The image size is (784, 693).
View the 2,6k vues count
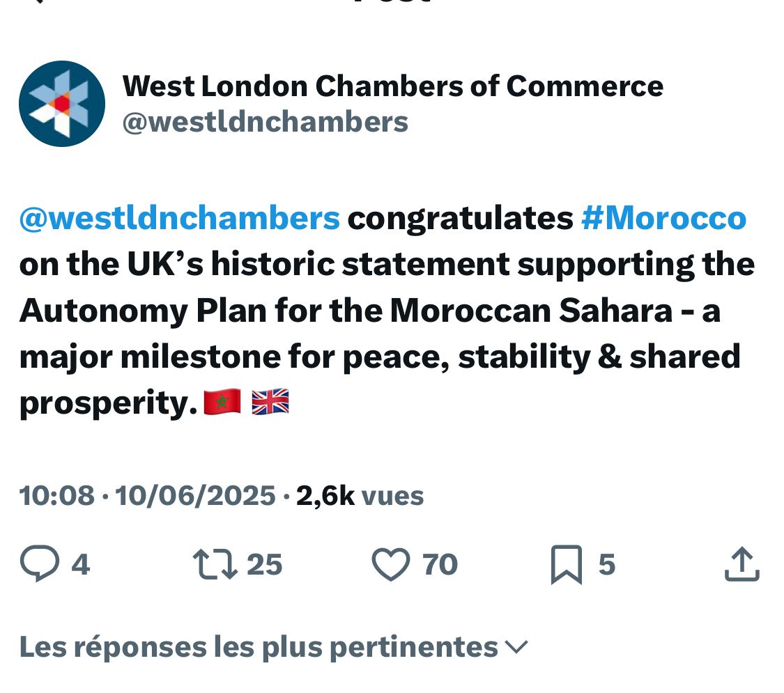point(360,496)
